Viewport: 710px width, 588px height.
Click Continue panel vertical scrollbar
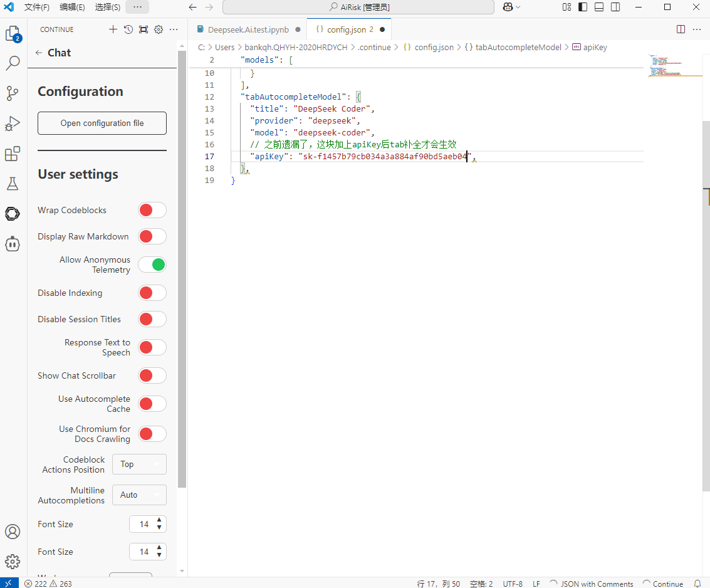(x=182, y=270)
